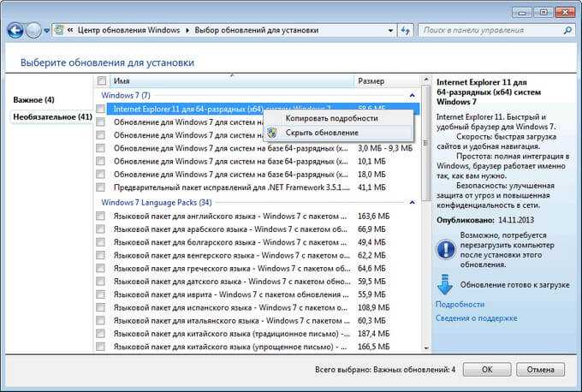This screenshot has width=582, height=392.
Task: Select the Spanish language pack row text
Action: click(230, 307)
